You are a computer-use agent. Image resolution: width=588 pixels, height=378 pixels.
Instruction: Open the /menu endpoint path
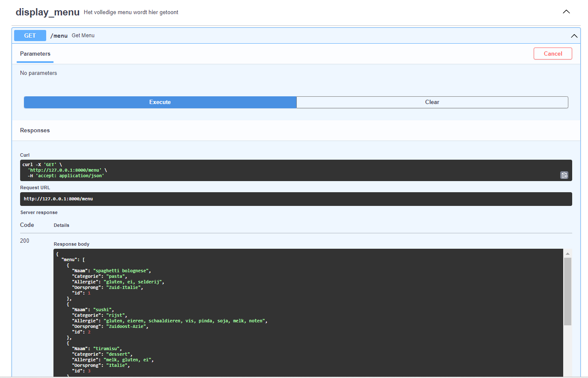(x=59, y=36)
